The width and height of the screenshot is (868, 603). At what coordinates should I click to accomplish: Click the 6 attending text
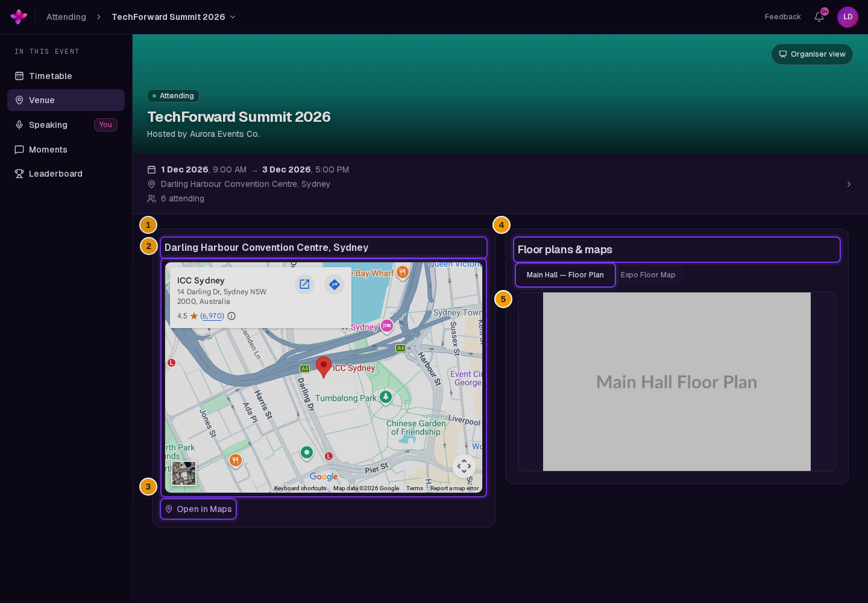[183, 198]
